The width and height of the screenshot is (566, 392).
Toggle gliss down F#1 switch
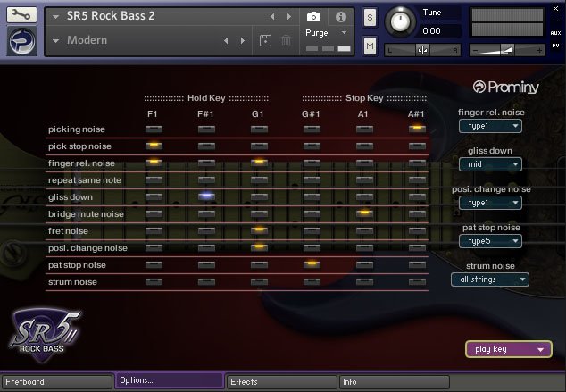point(206,196)
